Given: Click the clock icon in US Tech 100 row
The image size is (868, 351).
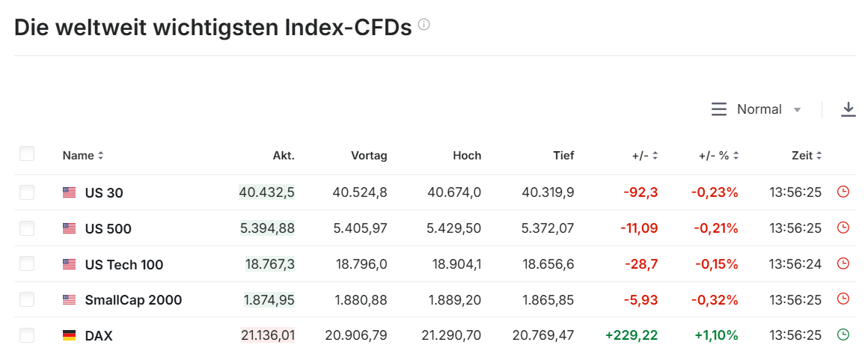Looking at the screenshot, I should 843,263.
